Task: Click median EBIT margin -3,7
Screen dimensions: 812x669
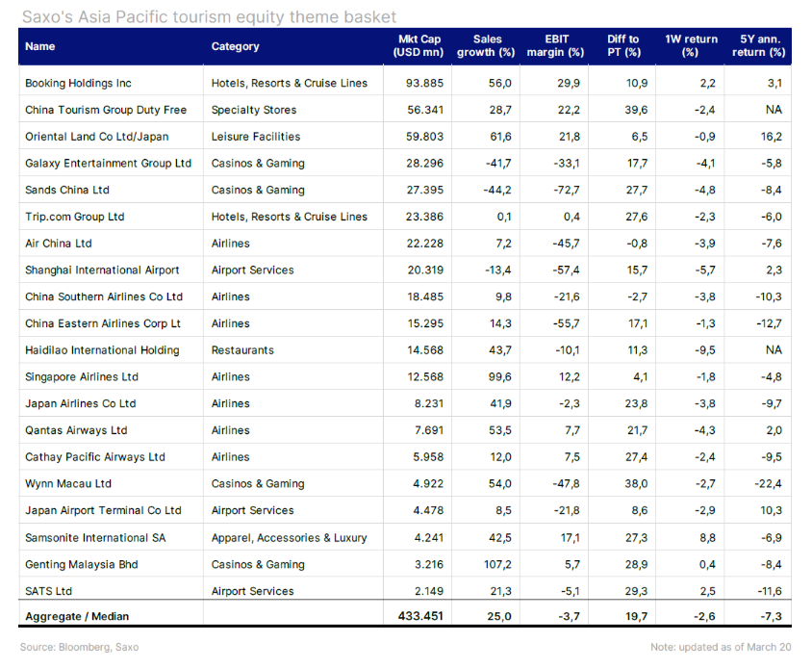Action: (x=569, y=616)
